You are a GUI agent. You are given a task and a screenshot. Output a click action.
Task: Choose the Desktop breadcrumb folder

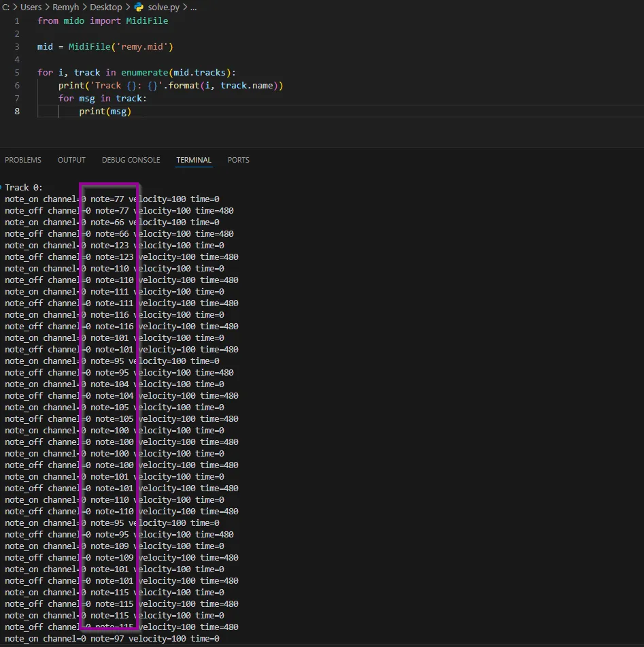(x=106, y=7)
